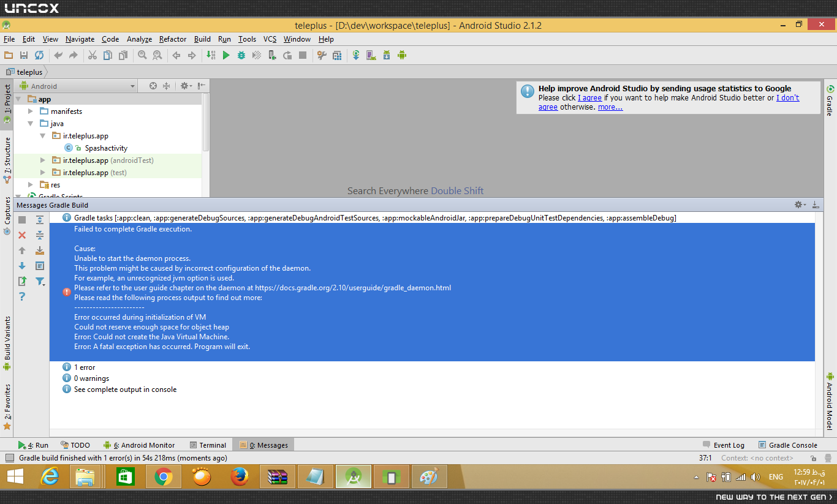Screen dimensions: 837x504
Task: Click the Paste clipboard icon
Action: pyautogui.click(x=123, y=55)
